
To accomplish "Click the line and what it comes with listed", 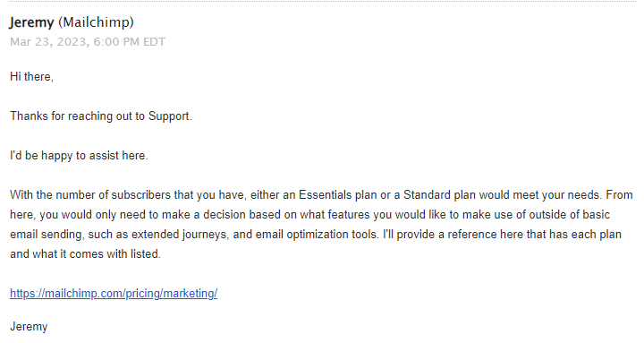I will [x=85, y=254].
